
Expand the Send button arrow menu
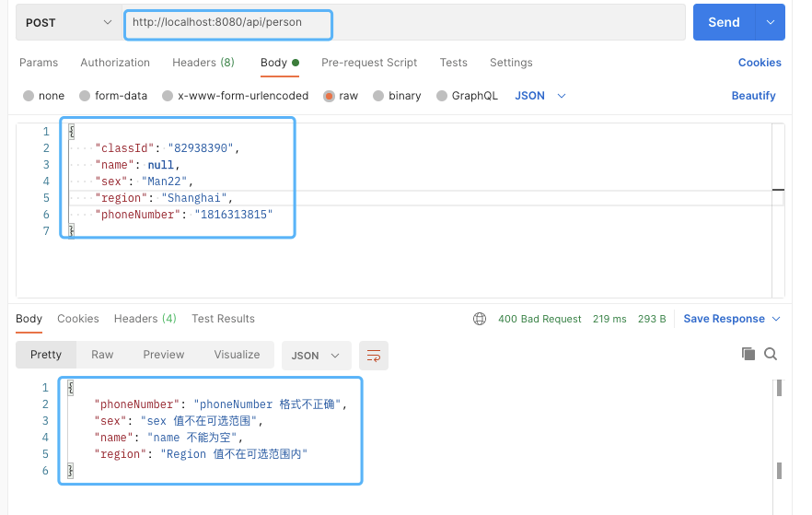[770, 22]
